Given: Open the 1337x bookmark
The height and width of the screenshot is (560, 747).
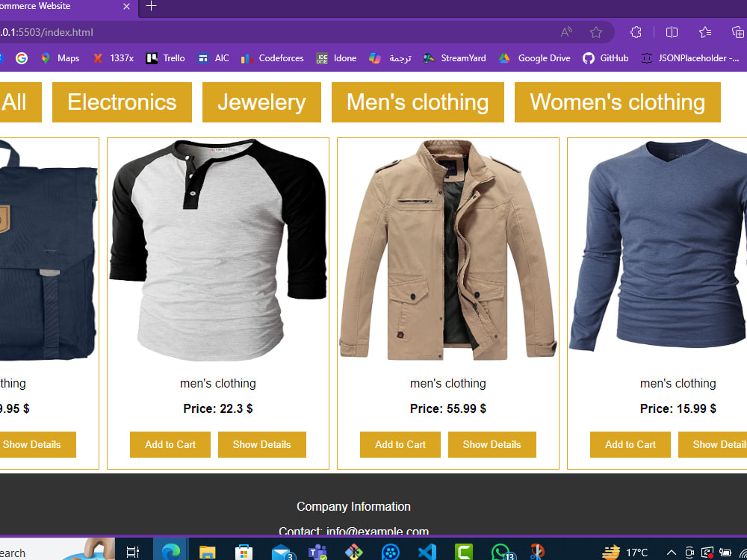Looking at the screenshot, I should 114,58.
